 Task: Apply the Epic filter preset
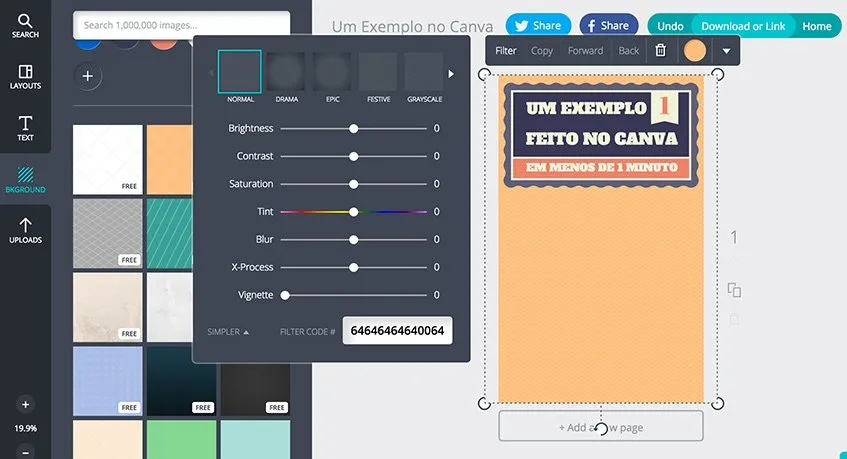pos(333,72)
